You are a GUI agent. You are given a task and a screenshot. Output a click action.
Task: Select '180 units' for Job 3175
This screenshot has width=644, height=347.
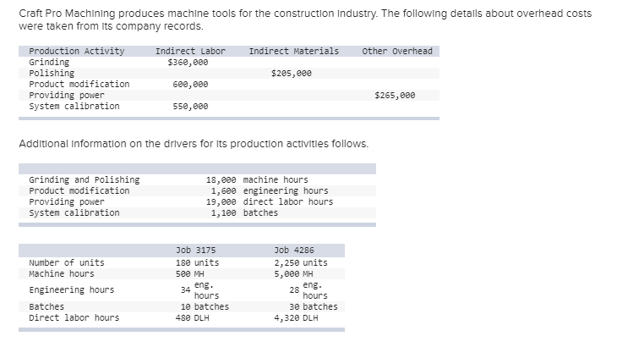point(197,262)
